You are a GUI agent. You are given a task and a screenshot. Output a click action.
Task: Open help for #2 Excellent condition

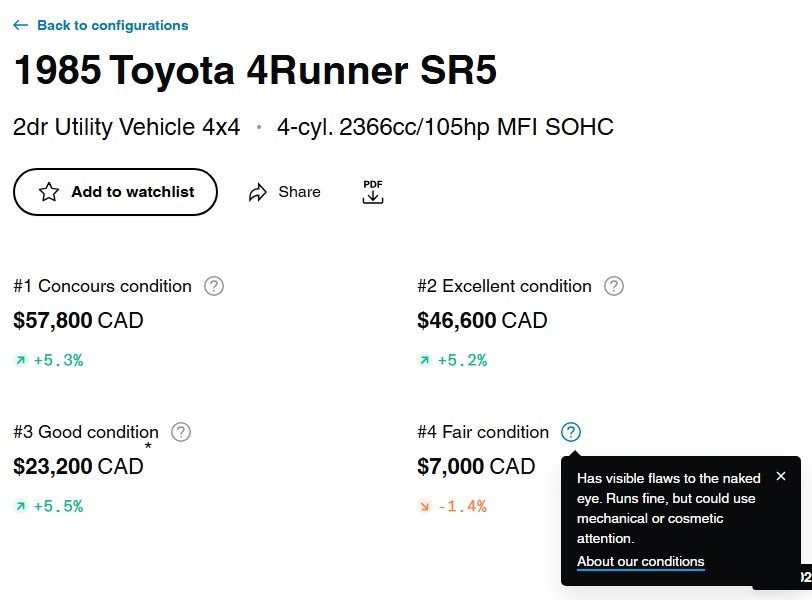point(614,286)
